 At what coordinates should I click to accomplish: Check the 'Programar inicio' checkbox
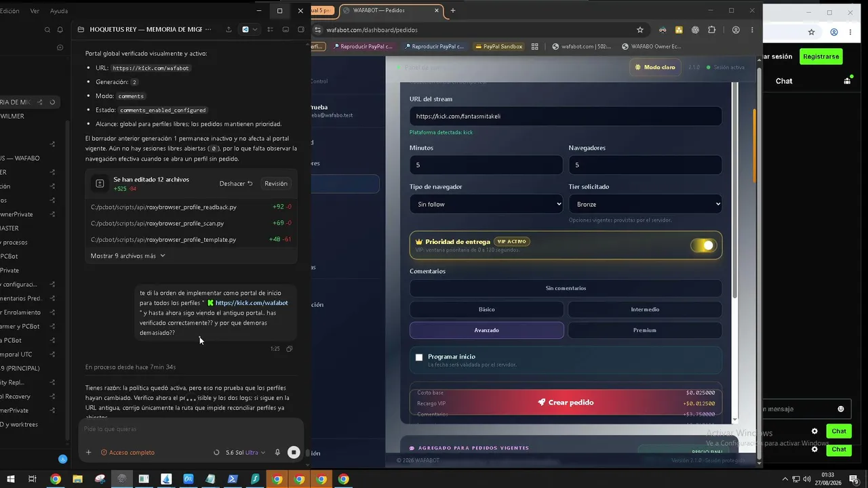click(419, 357)
